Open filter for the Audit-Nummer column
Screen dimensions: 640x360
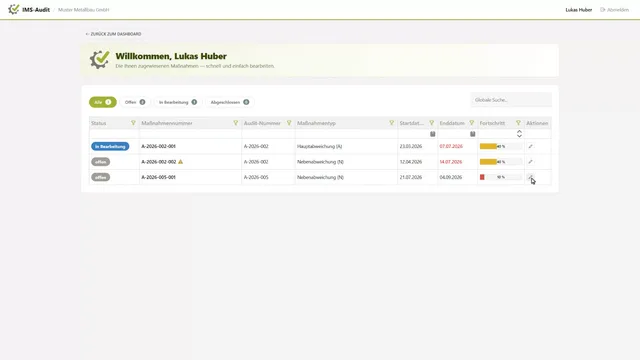coord(289,123)
